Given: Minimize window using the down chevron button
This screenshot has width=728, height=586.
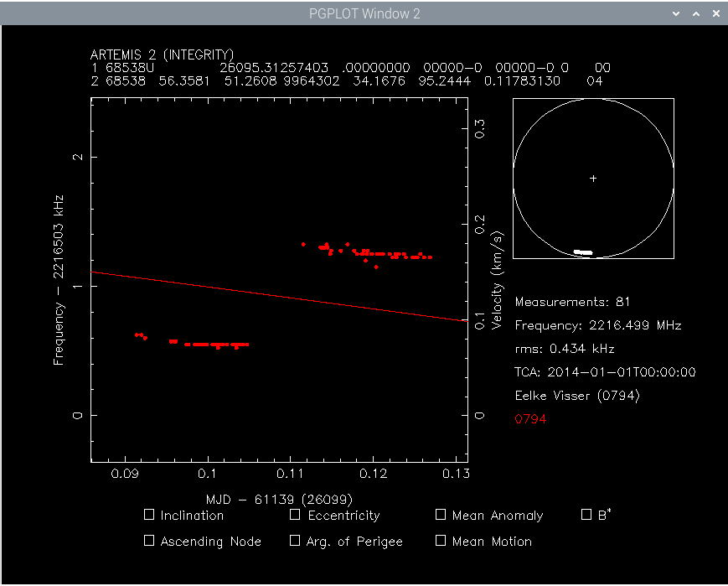Looking at the screenshot, I should [676, 13].
